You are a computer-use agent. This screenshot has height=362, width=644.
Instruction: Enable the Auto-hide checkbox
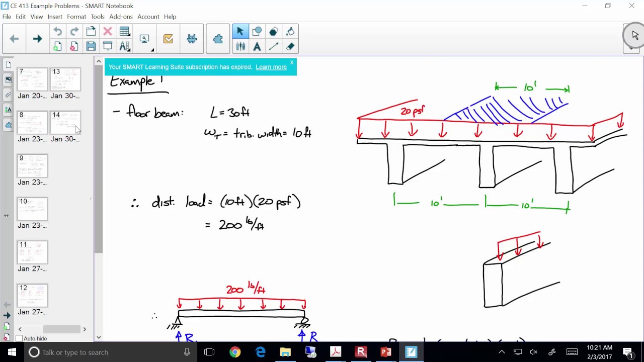pos(19,339)
